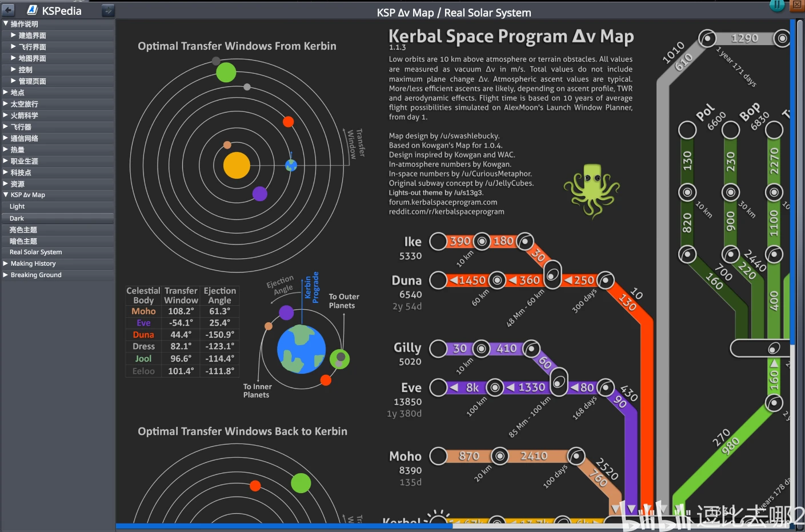Viewport: 805px width, 532px height.
Task: Click the forum.kerbalspaceprogram.com text
Action: [443, 202]
